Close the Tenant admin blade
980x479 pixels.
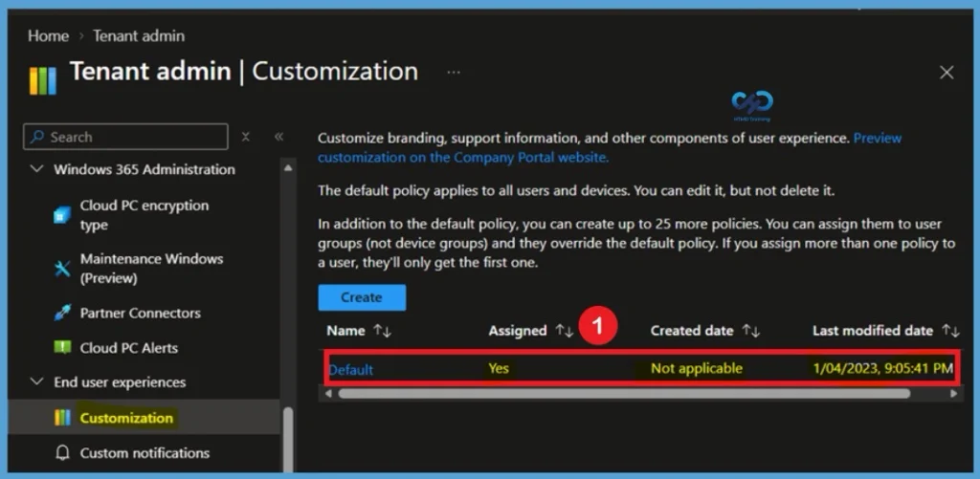(x=947, y=73)
